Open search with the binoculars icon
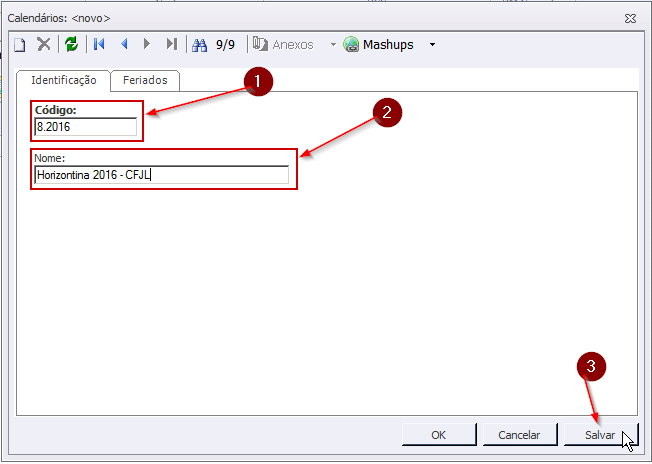Image resolution: width=652 pixels, height=464 pixels. click(199, 45)
